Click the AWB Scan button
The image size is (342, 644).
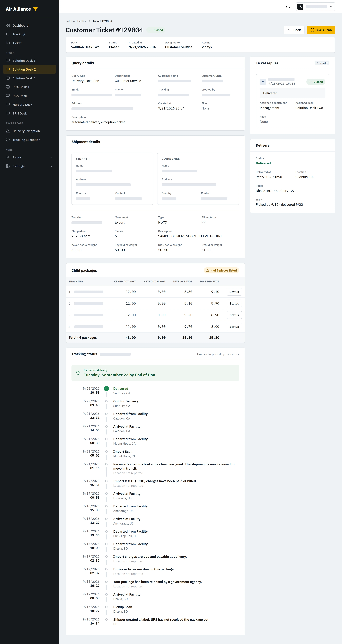pyautogui.click(x=321, y=30)
